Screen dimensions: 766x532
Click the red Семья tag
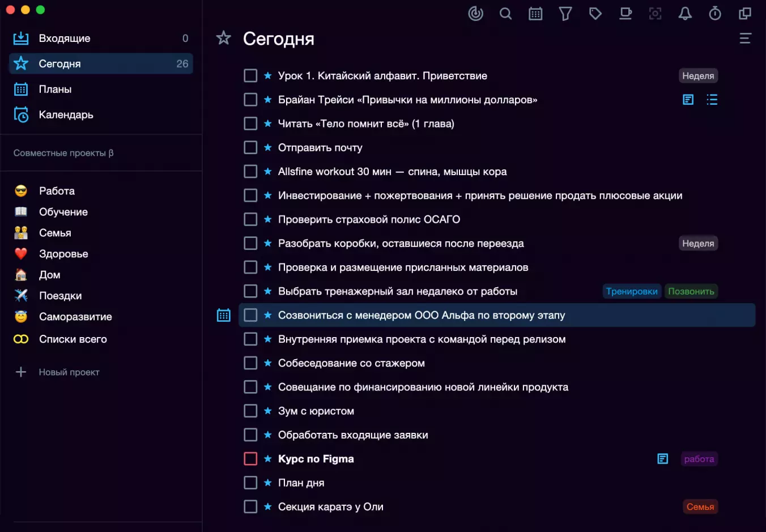click(x=700, y=507)
